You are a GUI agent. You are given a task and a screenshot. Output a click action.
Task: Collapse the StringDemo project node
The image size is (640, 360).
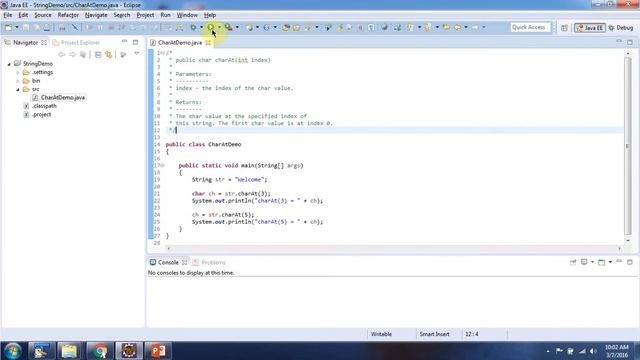[x=9, y=64]
